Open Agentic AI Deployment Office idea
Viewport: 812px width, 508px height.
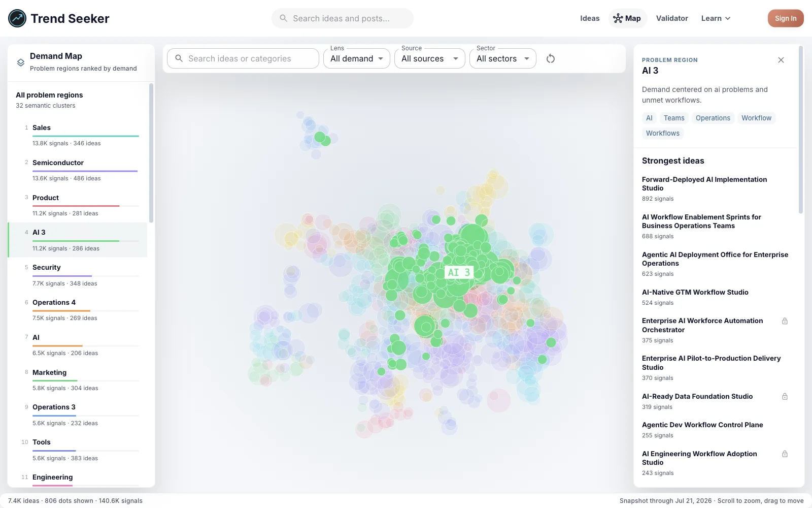click(x=715, y=264)
